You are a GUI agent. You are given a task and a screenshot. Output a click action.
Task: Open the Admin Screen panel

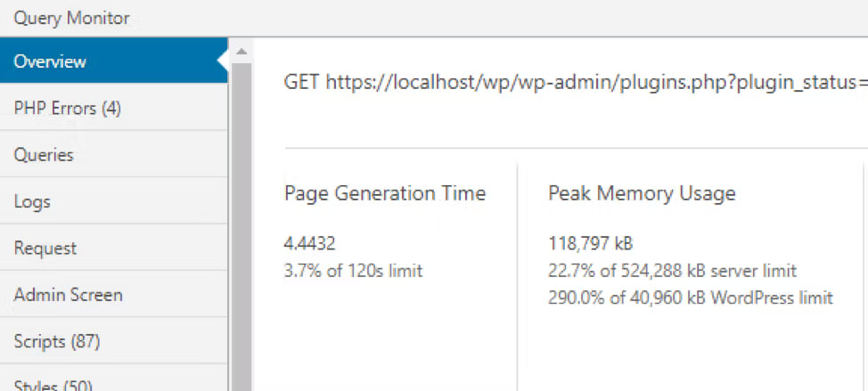pyautogui.click(x=113, y=294)
